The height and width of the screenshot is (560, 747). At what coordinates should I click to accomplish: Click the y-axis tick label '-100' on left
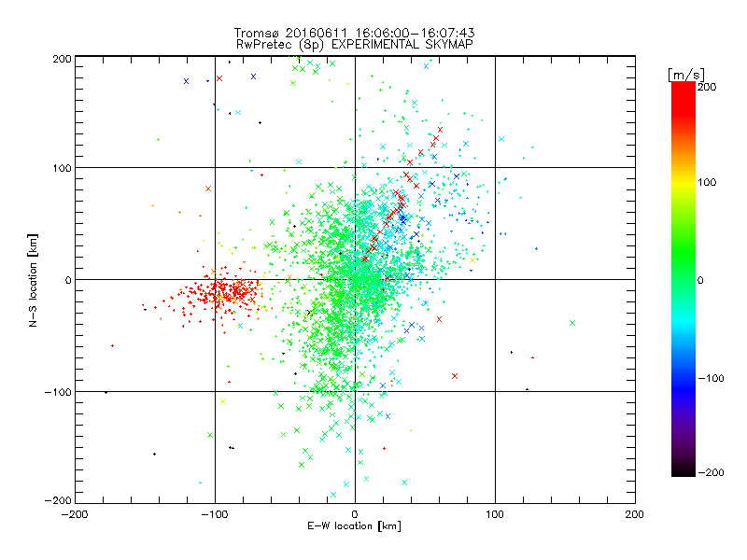tap(58, 392)
